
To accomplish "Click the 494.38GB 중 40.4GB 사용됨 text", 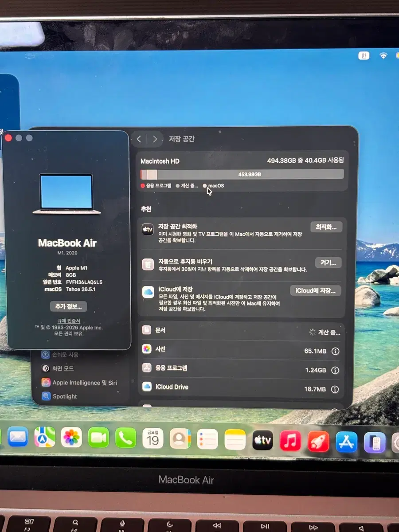I will pyautogui.click(x=305, y=160).
